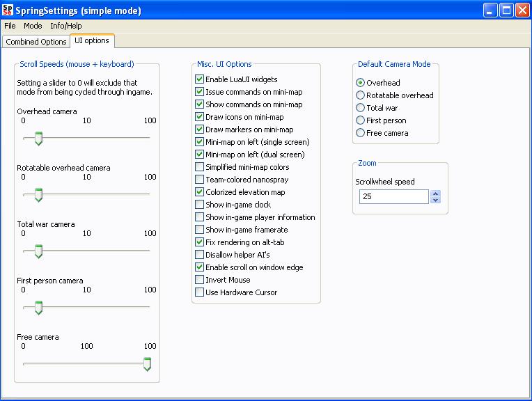Select Rotatable overhead camera mode
Viewport: 532px width, 401px height.
(360, 95)
